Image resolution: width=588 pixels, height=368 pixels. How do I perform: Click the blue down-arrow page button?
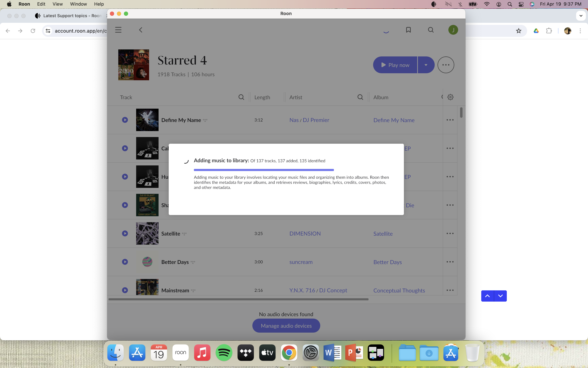[x=500, y=296]
